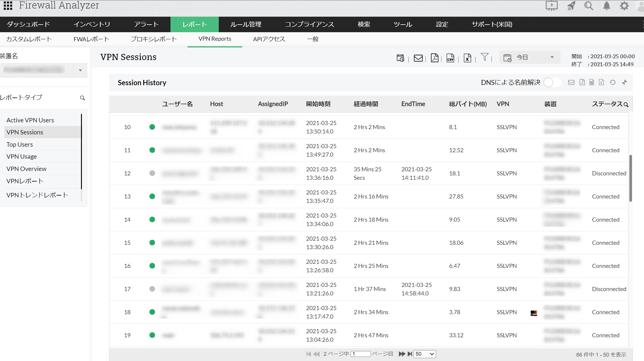Click the page number input field
Screen dimensions: 644x361
point(361,354)
